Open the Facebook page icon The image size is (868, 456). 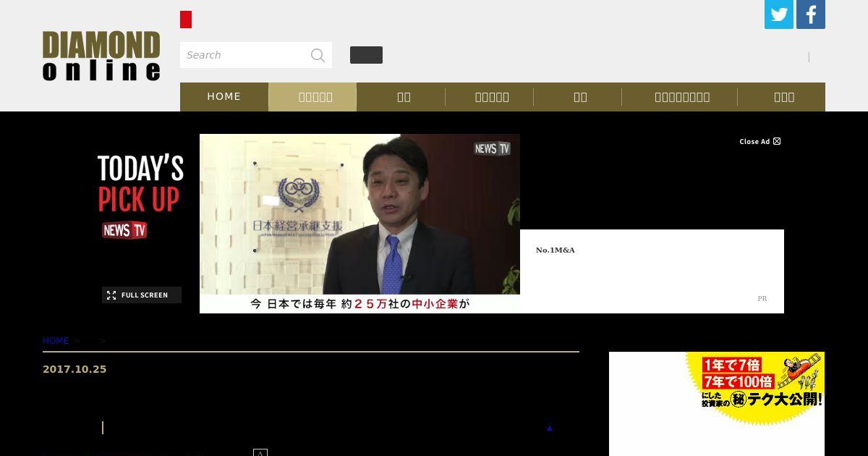point(811,14)
